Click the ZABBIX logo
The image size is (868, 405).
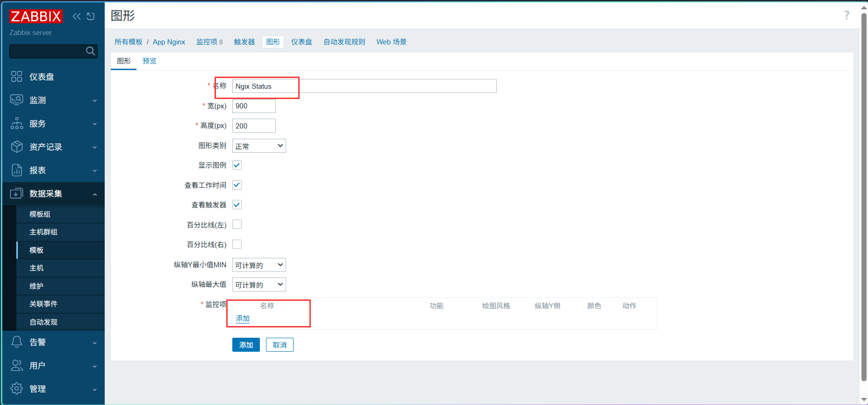(x=36, y=16)
